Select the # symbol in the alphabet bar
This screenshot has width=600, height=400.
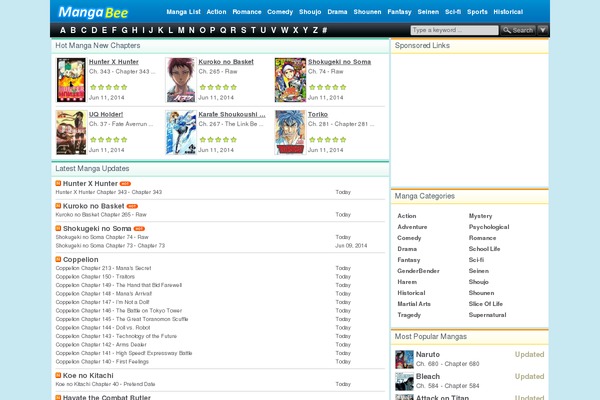pyautogui.click(x=324, y=30)
